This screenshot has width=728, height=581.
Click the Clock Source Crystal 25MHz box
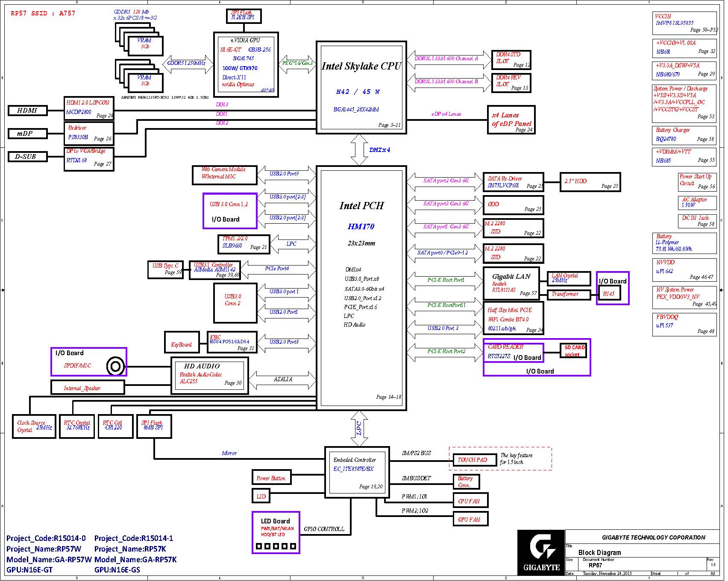(34, 426)
